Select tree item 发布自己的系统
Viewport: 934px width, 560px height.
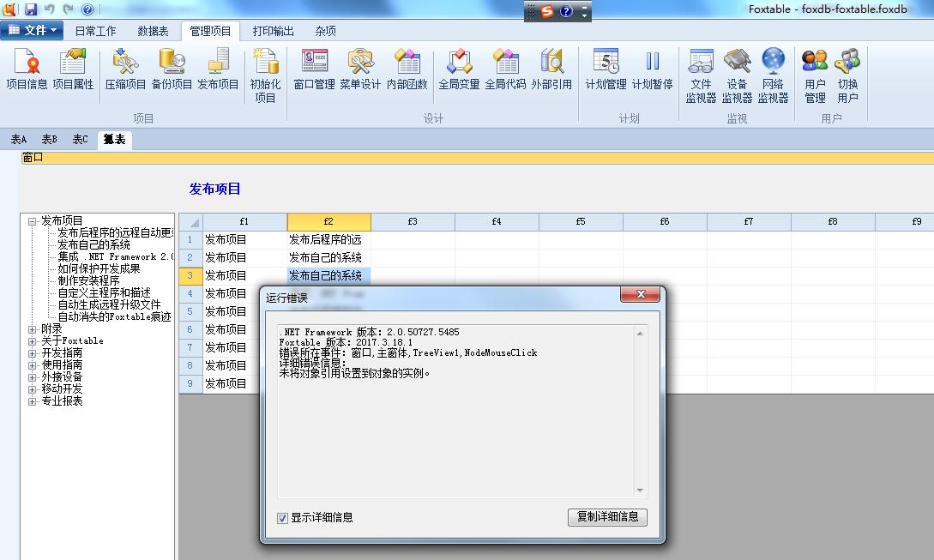click(x=94, y=245)
